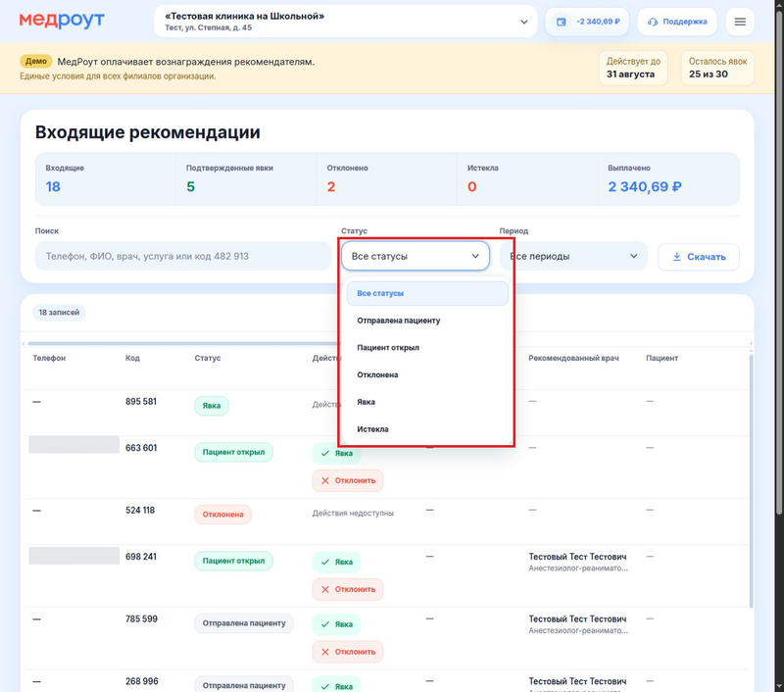The width and height of the screenshot is (784, 692).
Task: Click Пациент открыл badge for 663 601
Action: coord(233,452)
